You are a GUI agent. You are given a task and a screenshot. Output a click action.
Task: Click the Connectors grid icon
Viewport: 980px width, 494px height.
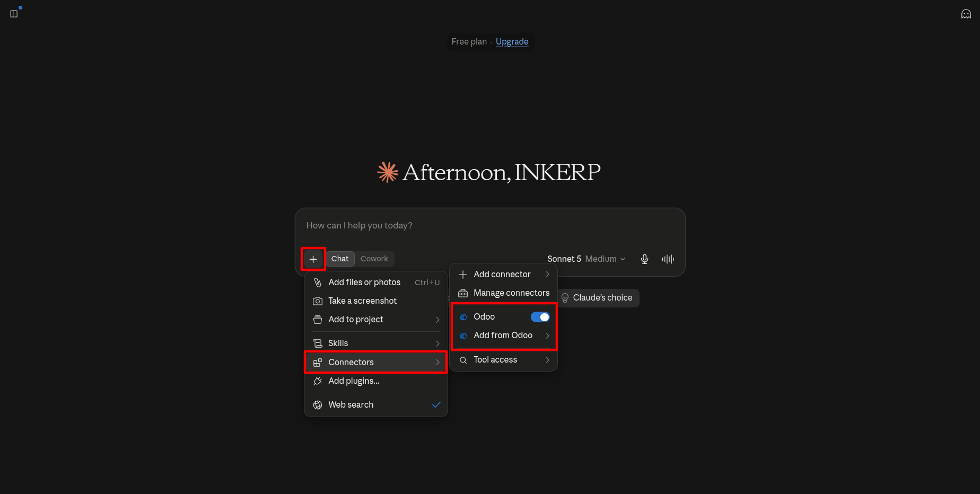318,363
